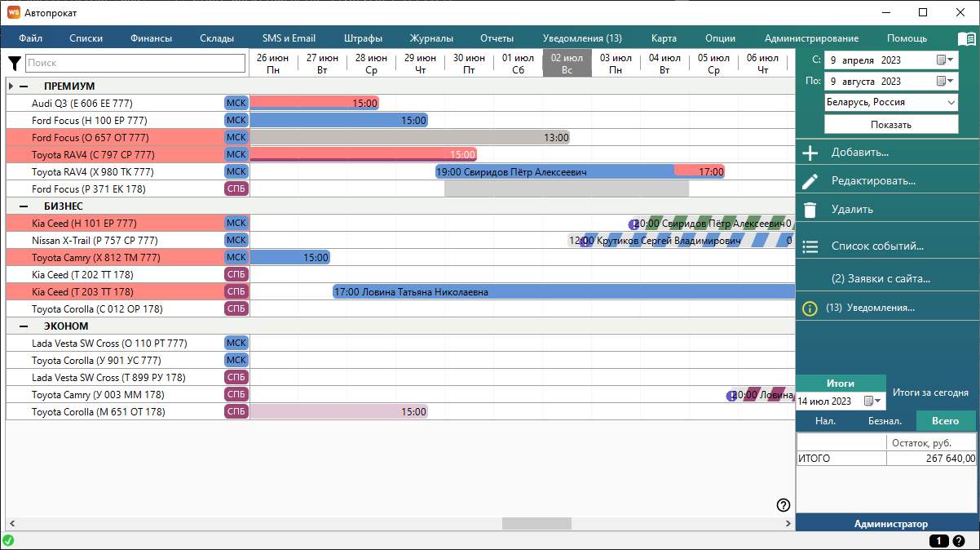Click the green checkmark status icon

[x=8, y=540]
